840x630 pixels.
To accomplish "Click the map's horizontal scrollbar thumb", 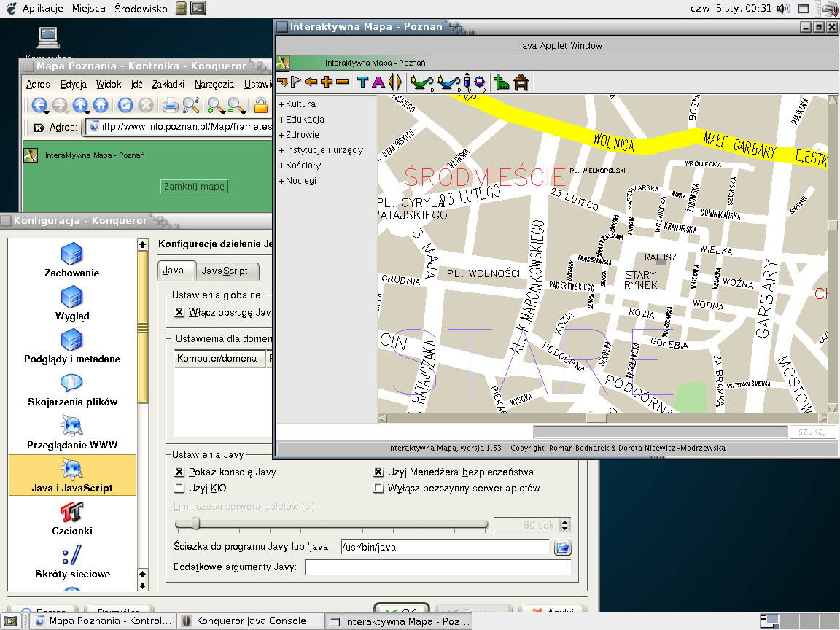I will click(x=596, y=418).
